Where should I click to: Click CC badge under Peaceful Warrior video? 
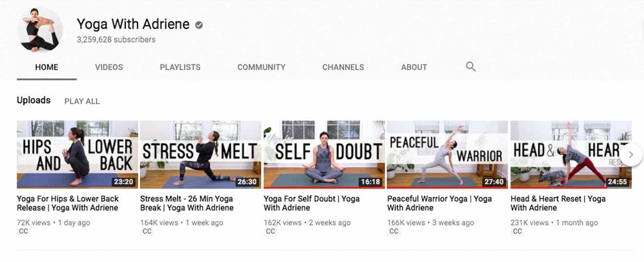(x=394, y=232)
